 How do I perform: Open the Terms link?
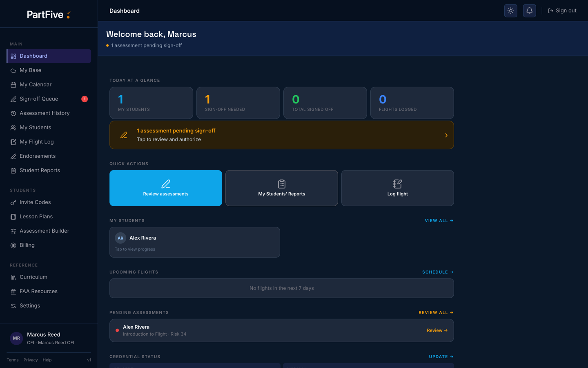coord(13,360)
